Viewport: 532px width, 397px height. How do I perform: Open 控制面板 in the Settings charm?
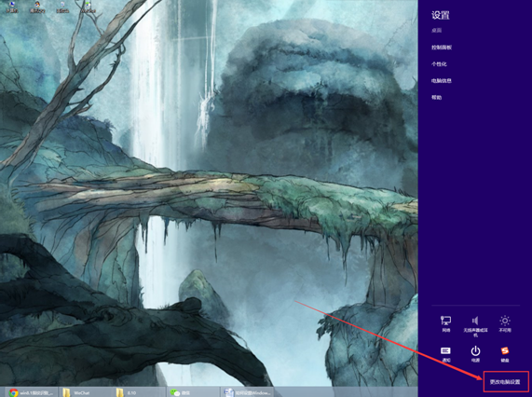[442, 48]
